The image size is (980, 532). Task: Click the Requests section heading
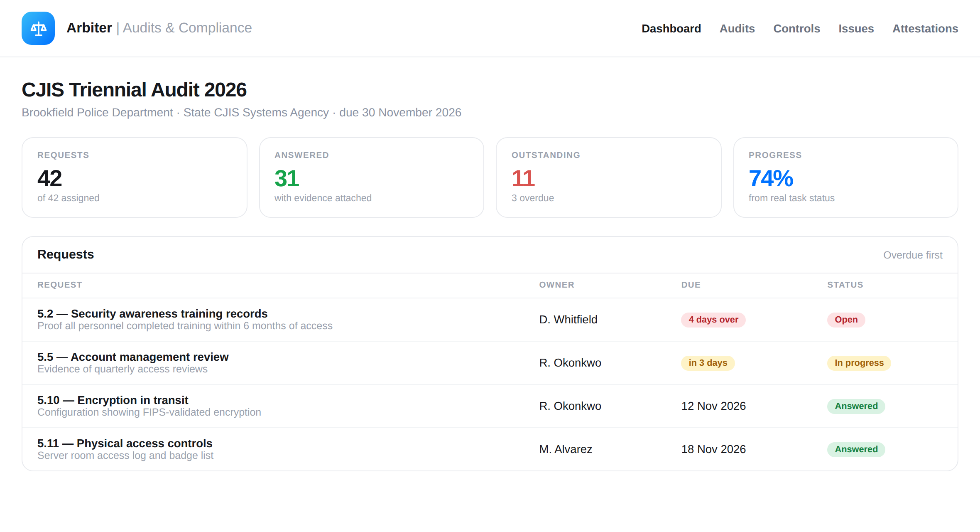tap(66, 254)
